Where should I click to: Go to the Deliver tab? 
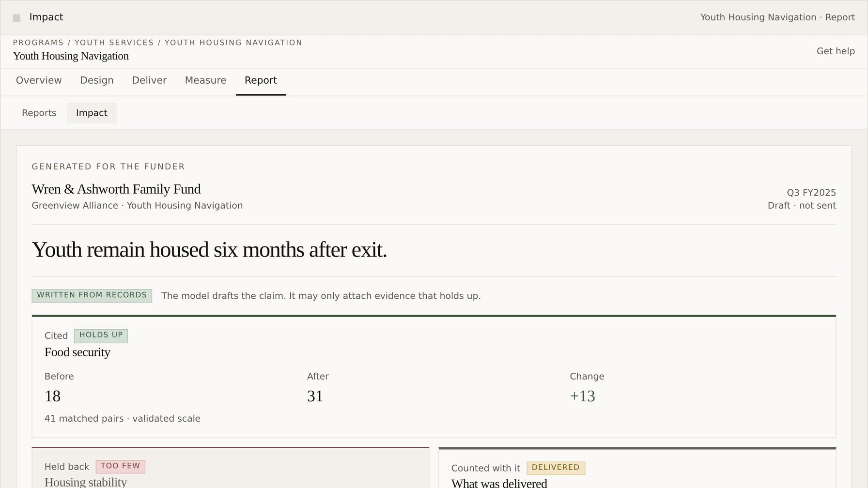[x=149, y=80]
